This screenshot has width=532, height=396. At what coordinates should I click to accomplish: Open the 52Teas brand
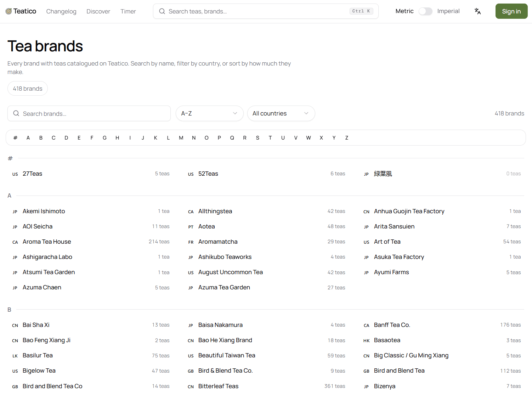(x=266, y=174)
